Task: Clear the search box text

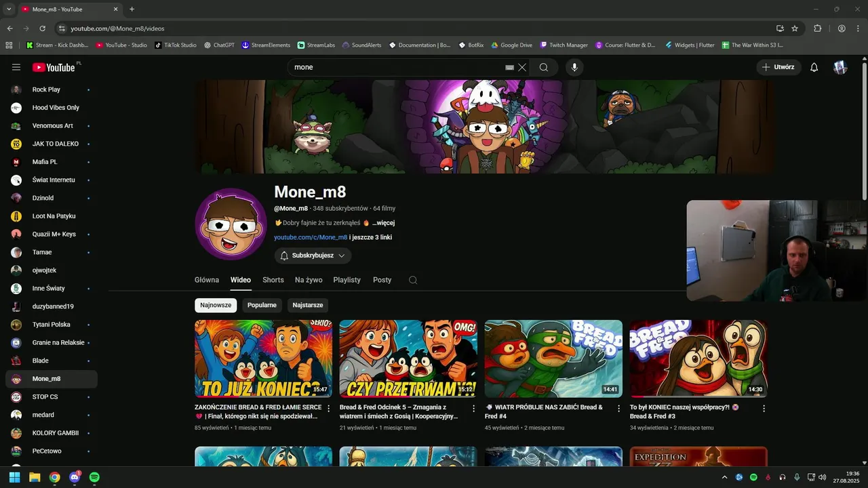Action: tap(522, 67)
